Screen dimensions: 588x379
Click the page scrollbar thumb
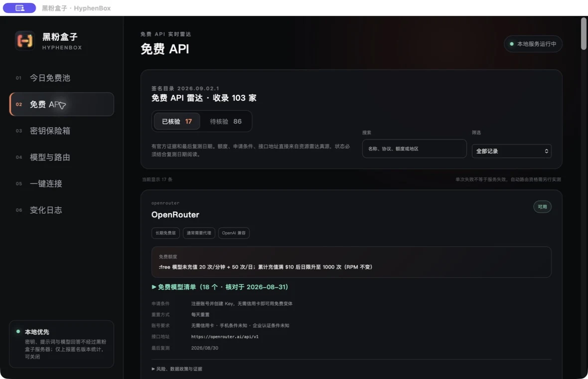(584, 33)
